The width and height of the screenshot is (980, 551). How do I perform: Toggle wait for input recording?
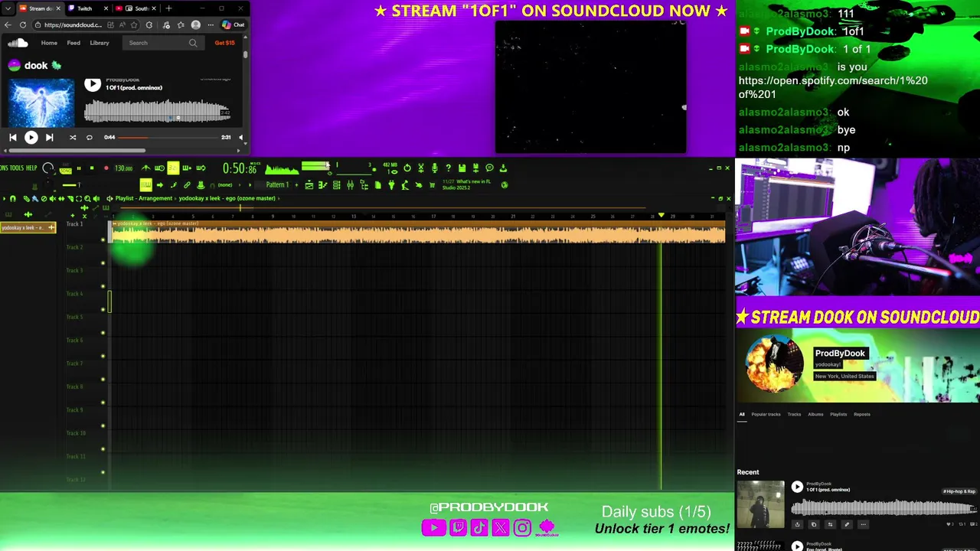(159, 168)
